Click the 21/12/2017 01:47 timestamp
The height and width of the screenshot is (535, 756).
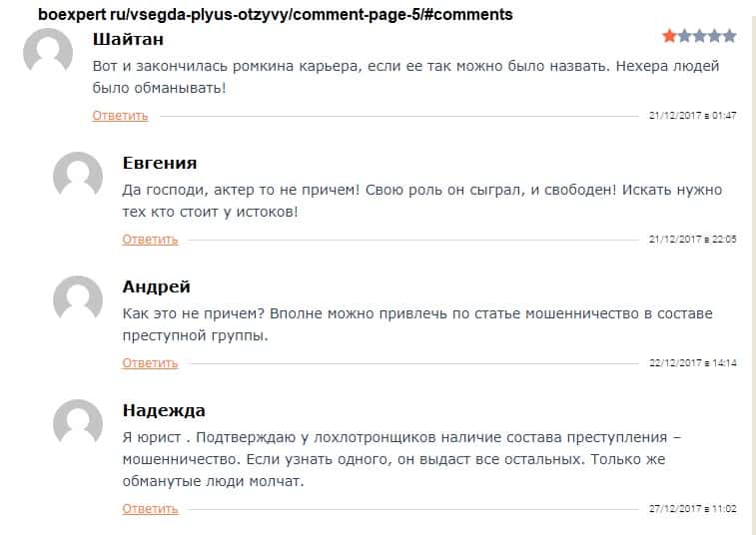(692, 116)
